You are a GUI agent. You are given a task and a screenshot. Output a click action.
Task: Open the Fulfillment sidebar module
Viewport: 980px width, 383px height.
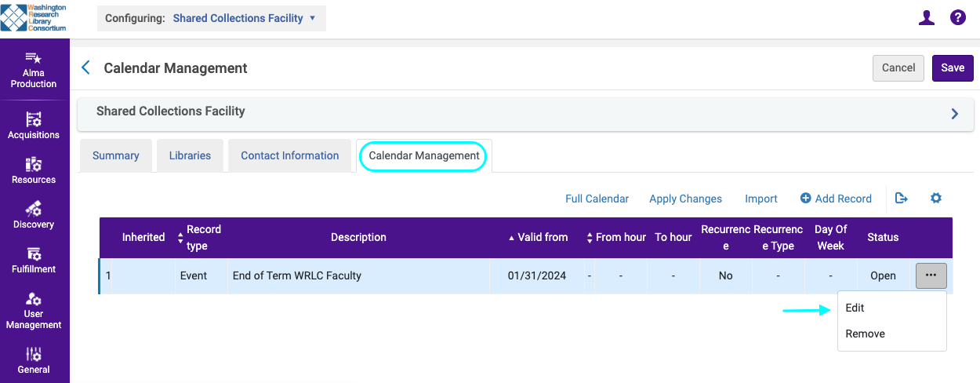[x=34, y=259]
